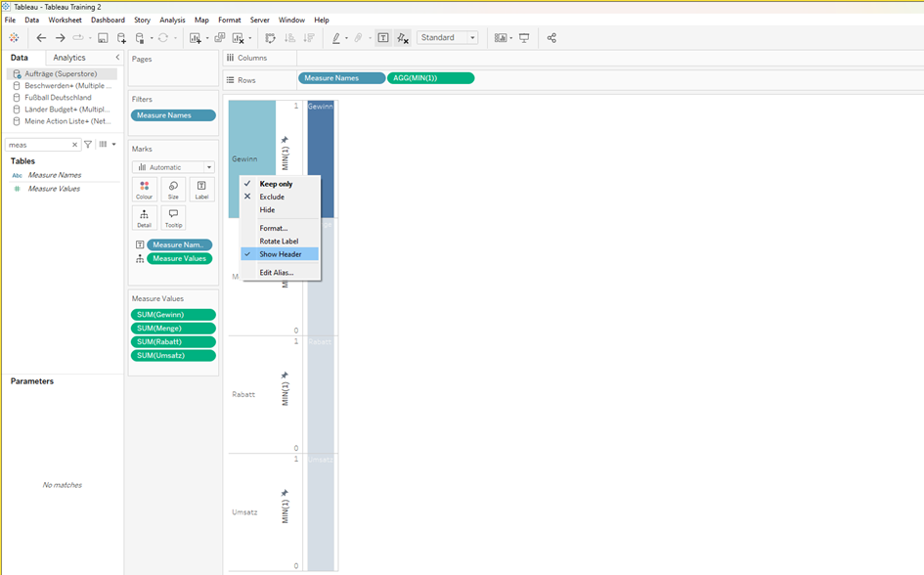Click the filter fields icon beside search
Image resolution: width=924 pixels, height=575 pixels.
[88, 145]
